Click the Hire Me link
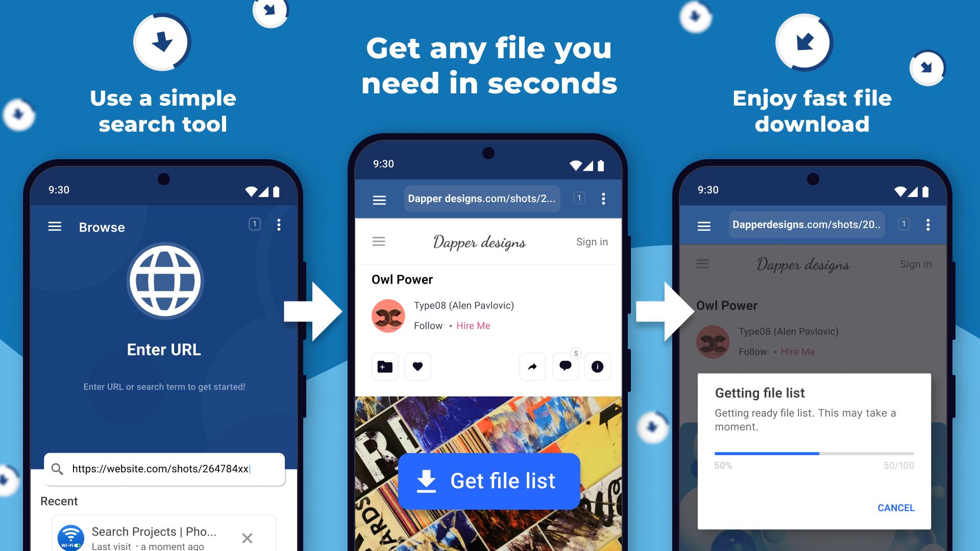Image resolution: width=980 pixels, height=551 pixels. [473, 325]
